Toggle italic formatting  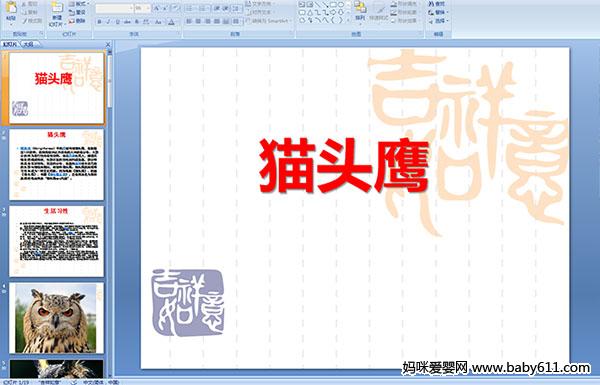point(108,22)
